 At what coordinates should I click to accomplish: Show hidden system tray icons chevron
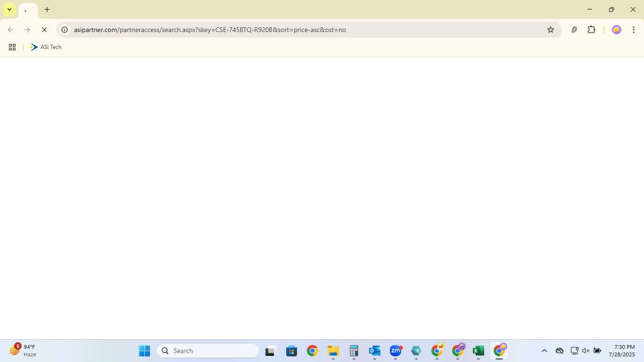545,351
